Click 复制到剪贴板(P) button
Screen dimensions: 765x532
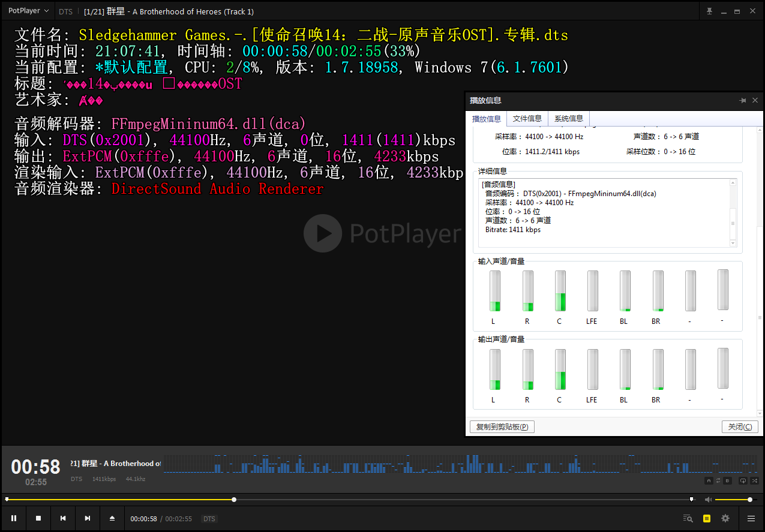click(502, 427)
